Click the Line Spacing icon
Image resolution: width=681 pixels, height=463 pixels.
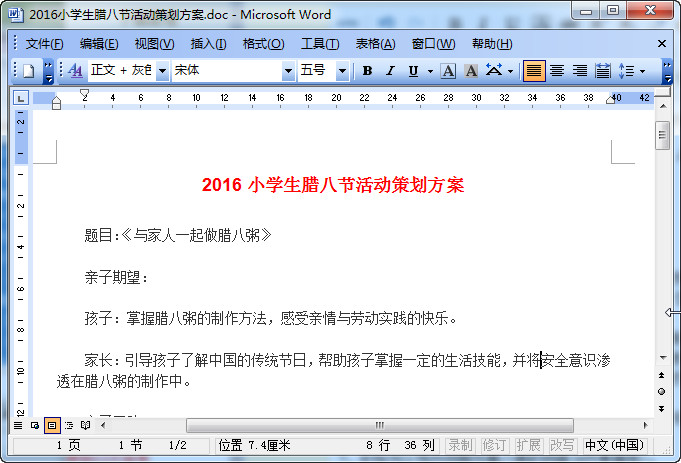click(626, 70)
